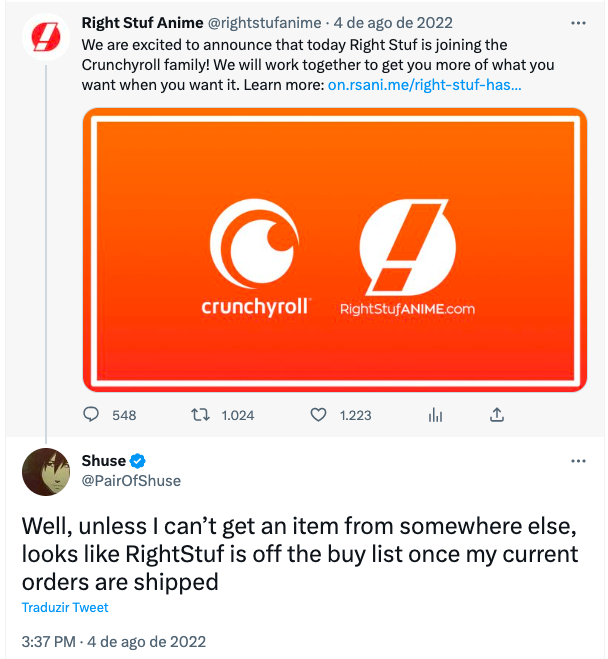Open the @PairOfShuse handle
The height and width of the screenshot is (659, 608).
[x=131, y=481]
